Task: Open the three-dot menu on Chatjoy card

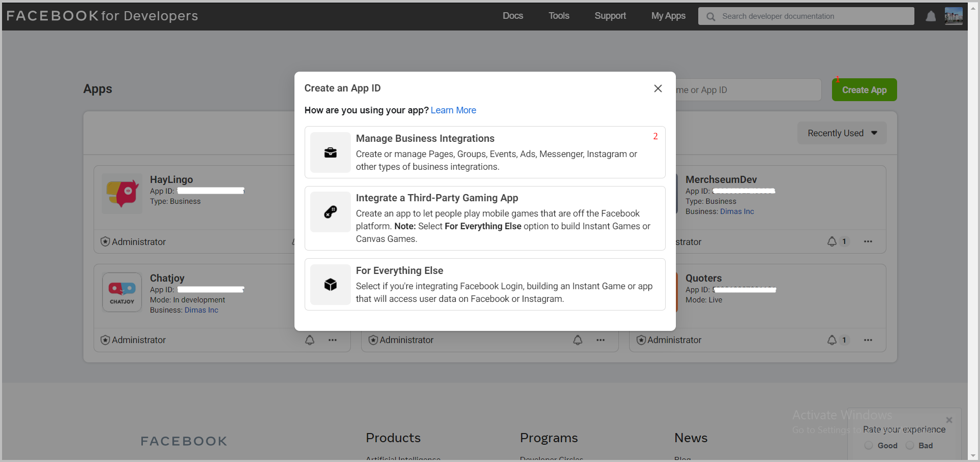Action: click(333, 340)
